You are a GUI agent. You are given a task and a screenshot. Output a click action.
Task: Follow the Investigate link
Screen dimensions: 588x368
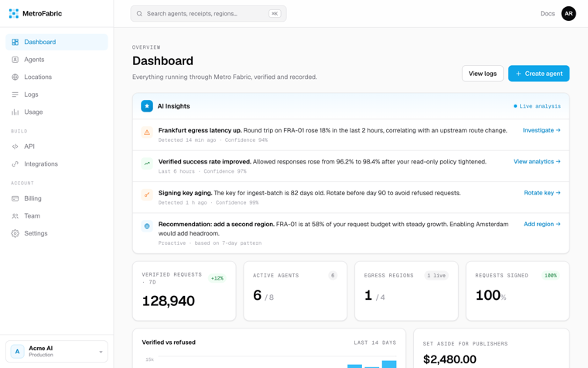[542, 130]
